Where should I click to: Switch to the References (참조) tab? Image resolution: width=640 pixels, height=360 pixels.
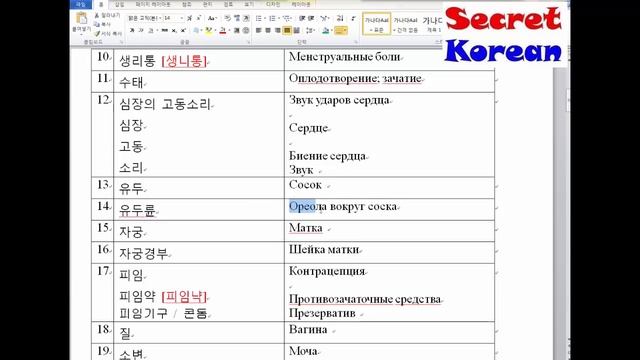(187, 4)
